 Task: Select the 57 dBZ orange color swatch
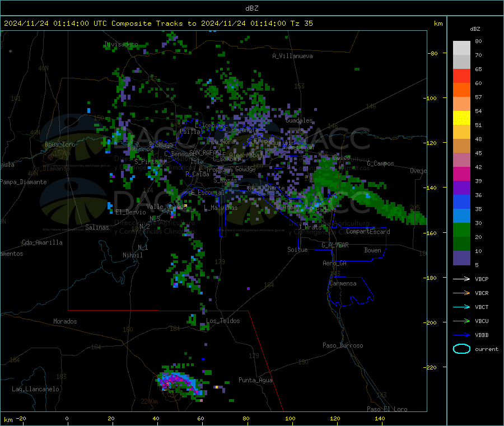[x=461, y=90]
